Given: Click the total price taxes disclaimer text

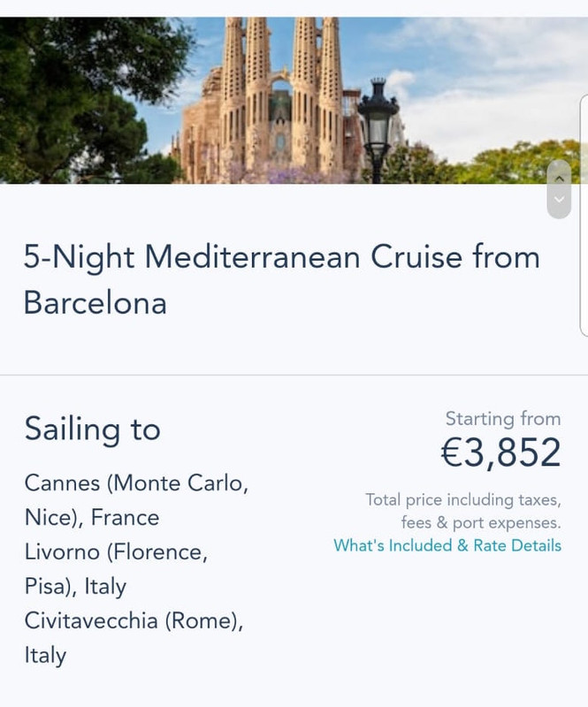Looking at the screenshot, I should click(x=462, y=500).
